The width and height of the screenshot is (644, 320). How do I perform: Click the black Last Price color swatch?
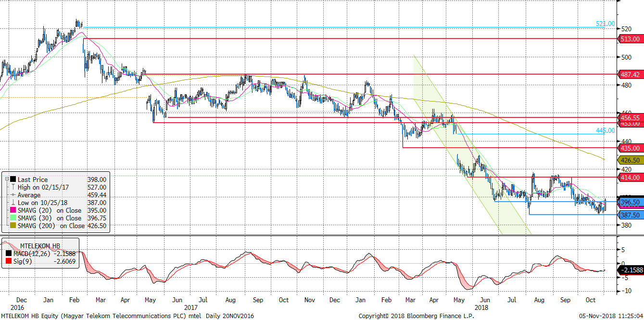[x=13, y=179]
